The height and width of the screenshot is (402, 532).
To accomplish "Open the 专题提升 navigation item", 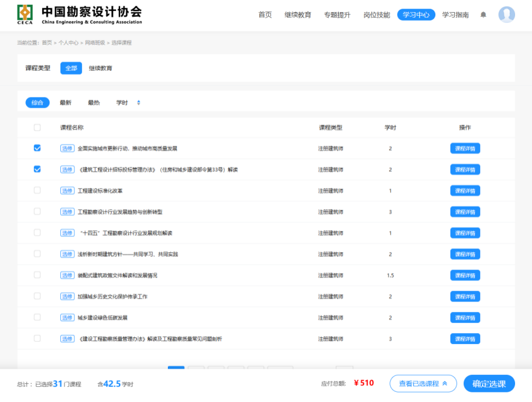I will (x=337, y=15).
